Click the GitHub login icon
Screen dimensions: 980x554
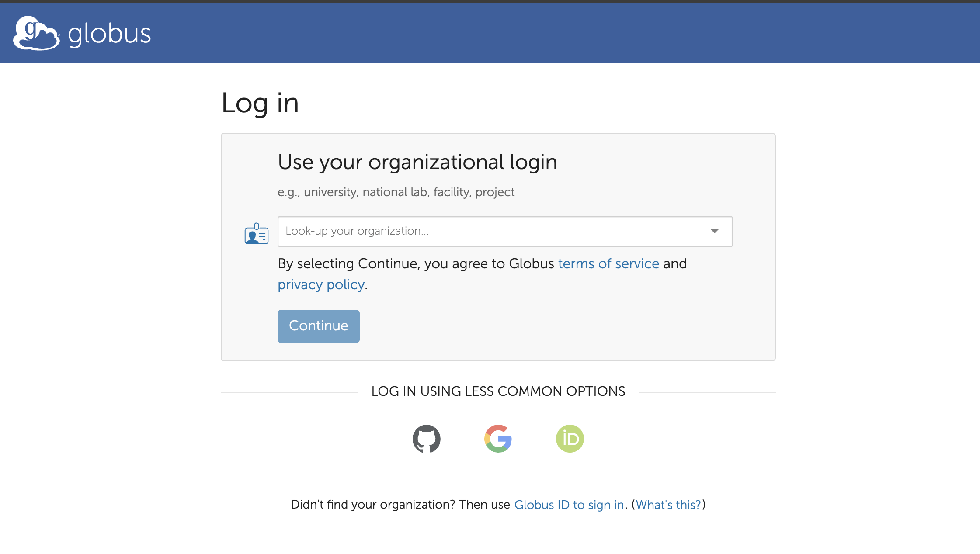pos(427,439)
